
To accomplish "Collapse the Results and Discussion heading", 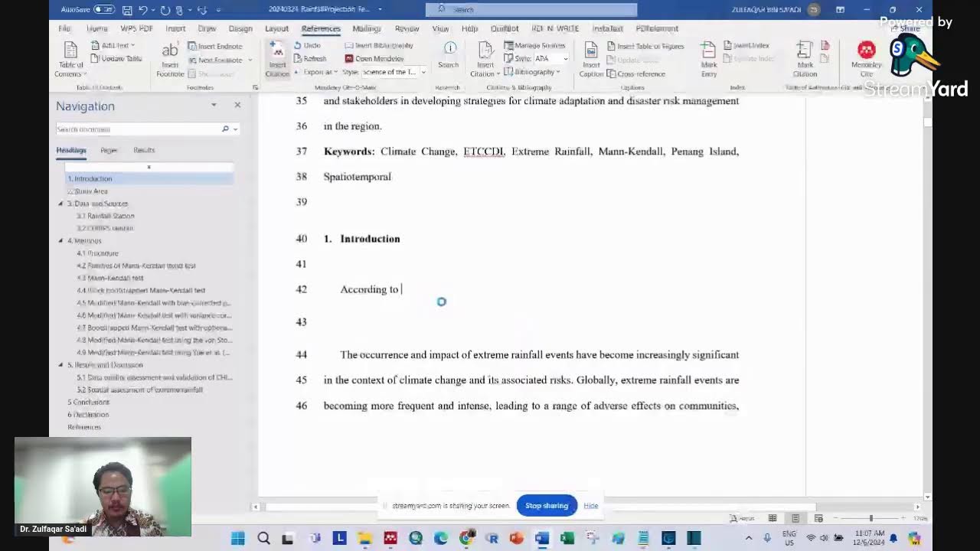I will pos(60,365).
